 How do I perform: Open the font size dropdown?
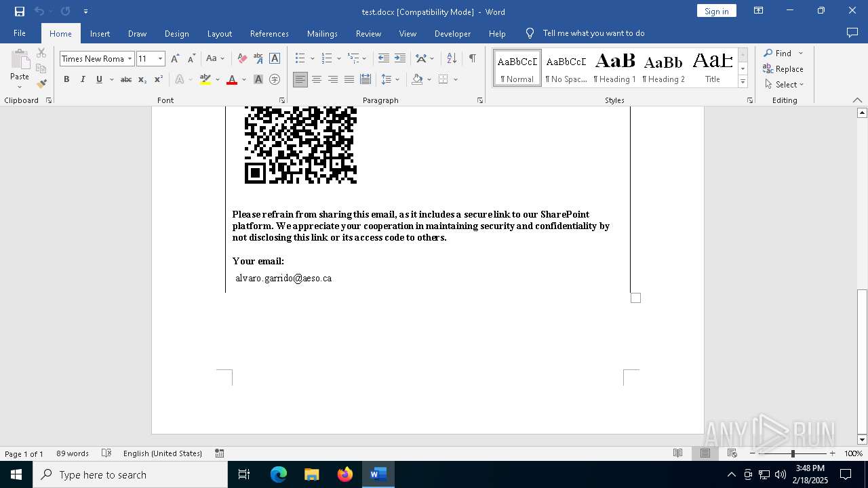tap(161, 59)
